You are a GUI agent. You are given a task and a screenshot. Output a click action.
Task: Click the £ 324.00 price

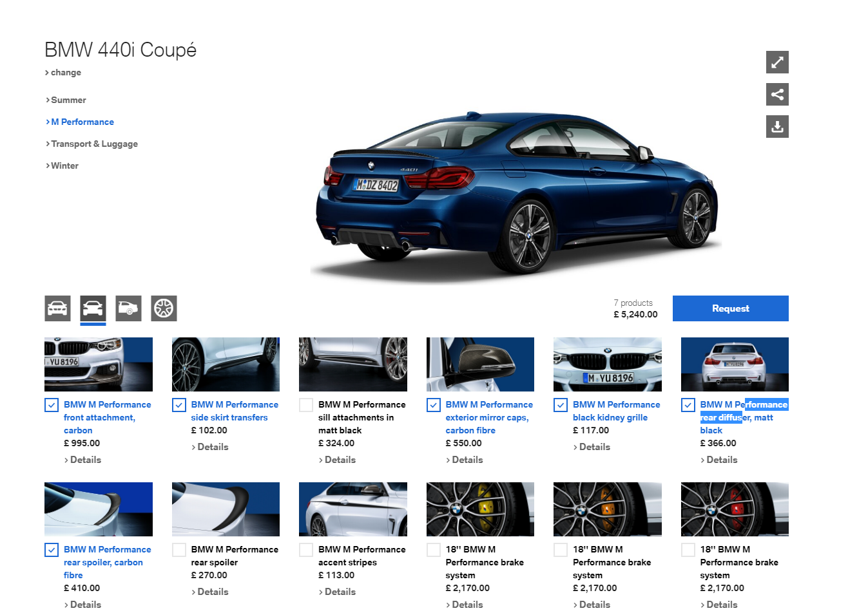point(336,443)
